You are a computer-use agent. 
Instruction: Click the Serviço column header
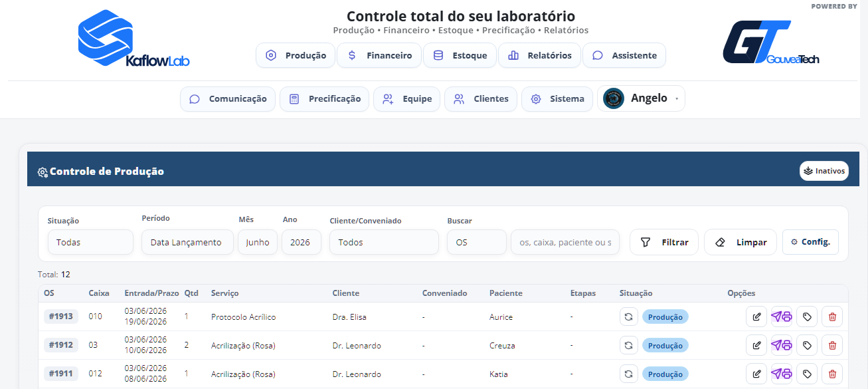[224, 293]
